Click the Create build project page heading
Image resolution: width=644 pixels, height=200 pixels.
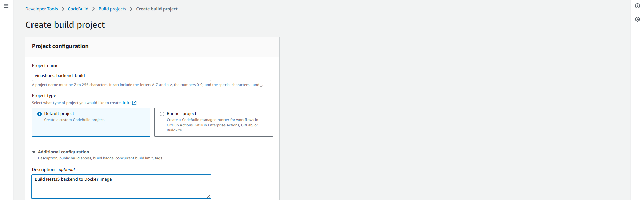[x=65, y=25]
